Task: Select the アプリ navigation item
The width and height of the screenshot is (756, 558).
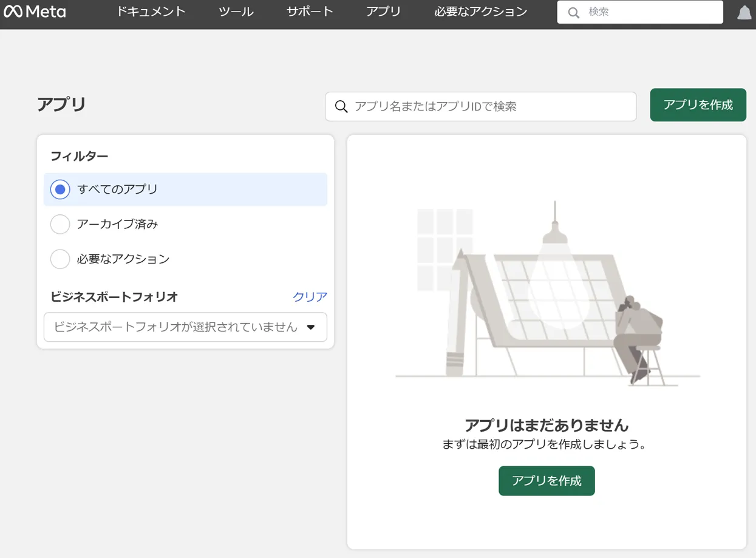Action: pos(383,11)
